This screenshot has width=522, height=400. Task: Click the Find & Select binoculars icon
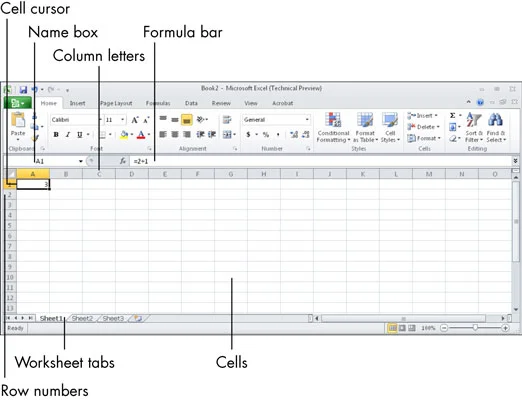(x=495, y=120)
